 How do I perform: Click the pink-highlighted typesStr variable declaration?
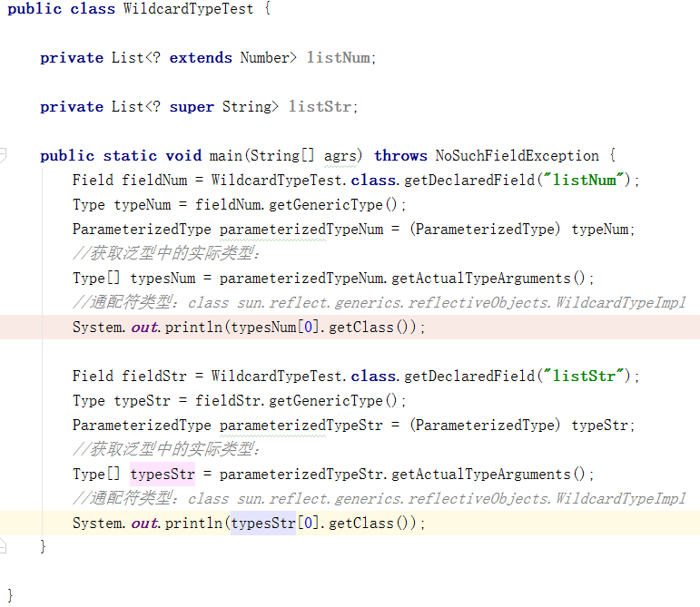click(163, 475)
